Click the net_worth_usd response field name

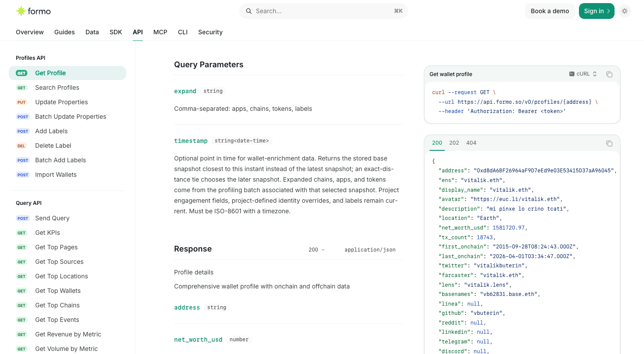pyautogui.click(x=198, y=339)
